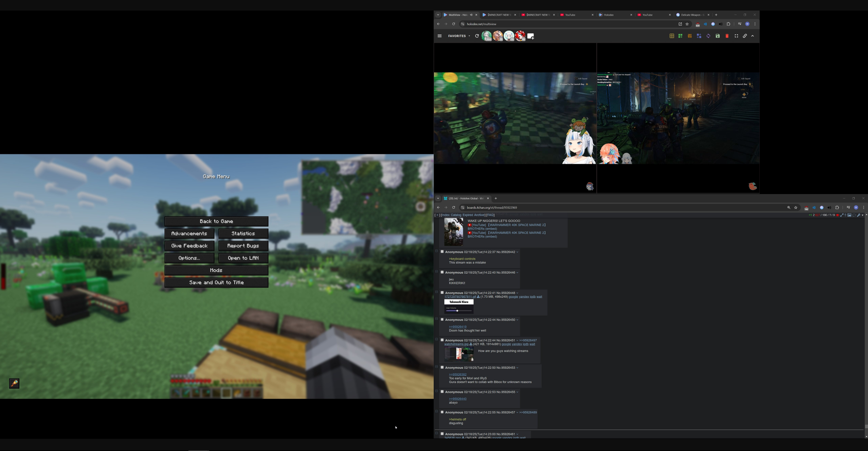868x451 pixels.
Task: Toggle Holodex multiview fullscreen mode
Action: pos(736,36)
